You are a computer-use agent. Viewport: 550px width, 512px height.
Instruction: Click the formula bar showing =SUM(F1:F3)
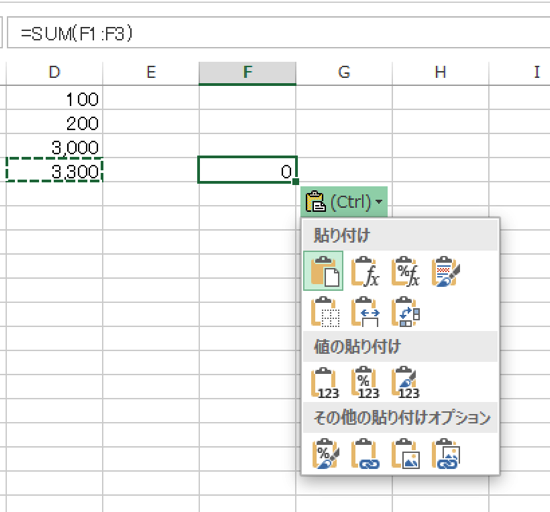pyautogui.click(x=279, y=32)
